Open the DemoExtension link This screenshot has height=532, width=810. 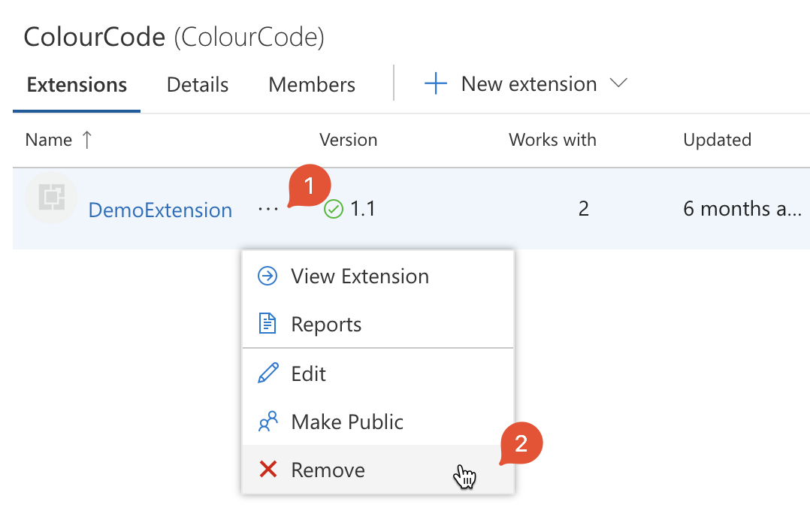[x=160, y=210]
